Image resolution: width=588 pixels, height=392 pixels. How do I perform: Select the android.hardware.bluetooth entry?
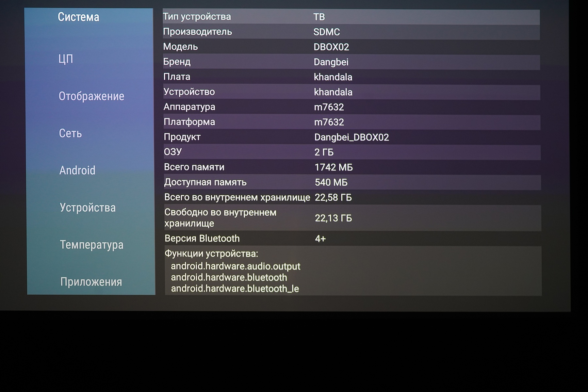pyautogui.click(x=229, y=277)
